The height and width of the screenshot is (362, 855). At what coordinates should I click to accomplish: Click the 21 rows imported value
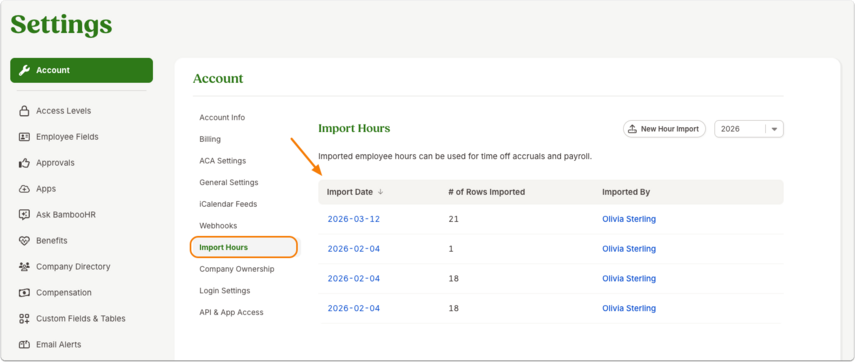(453, 219)
